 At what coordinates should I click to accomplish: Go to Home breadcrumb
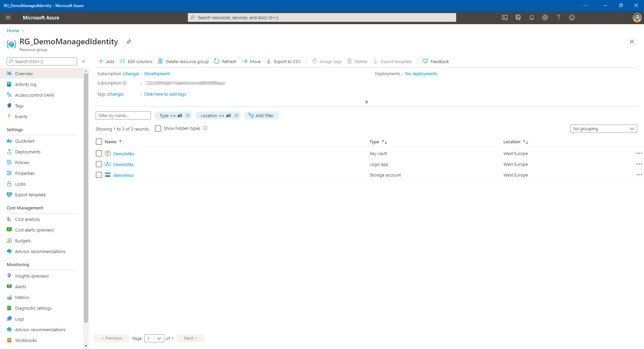pyautogui.click(x=13, y=31)
